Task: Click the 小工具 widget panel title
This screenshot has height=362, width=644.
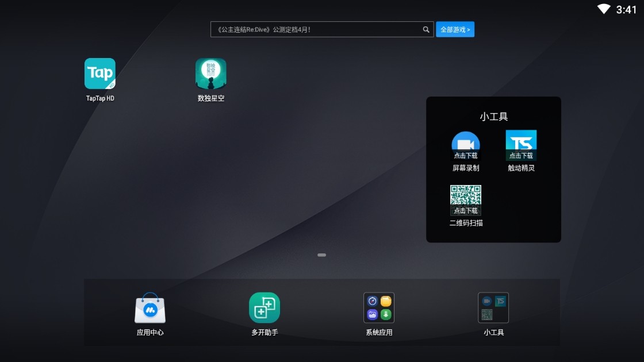Action: click(494, 117)
